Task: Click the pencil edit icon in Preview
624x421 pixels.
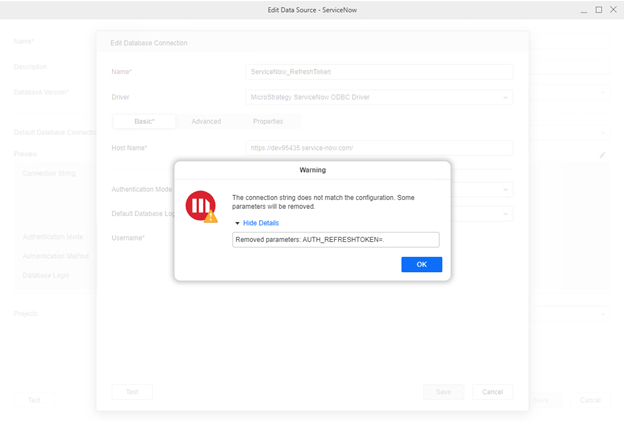Action: click(603, 155)
